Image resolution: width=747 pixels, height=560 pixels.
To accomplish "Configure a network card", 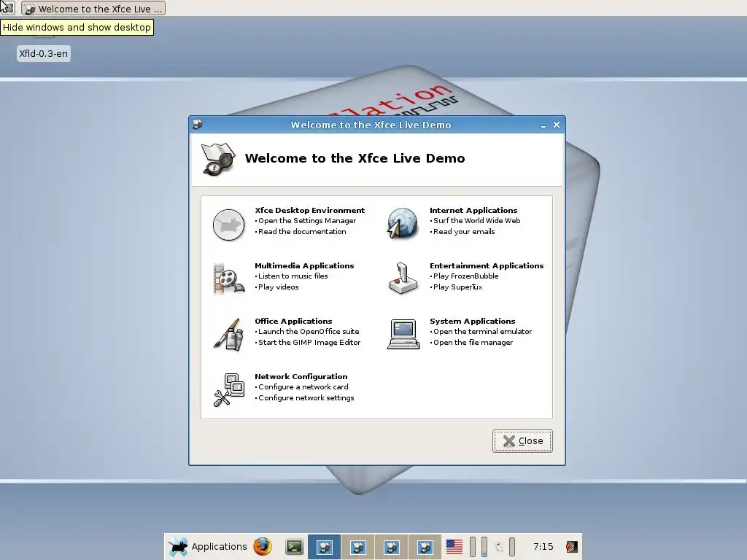I will [303, 386].
